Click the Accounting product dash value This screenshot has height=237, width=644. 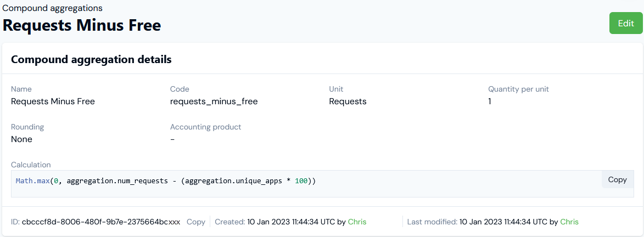coord(172,139)
